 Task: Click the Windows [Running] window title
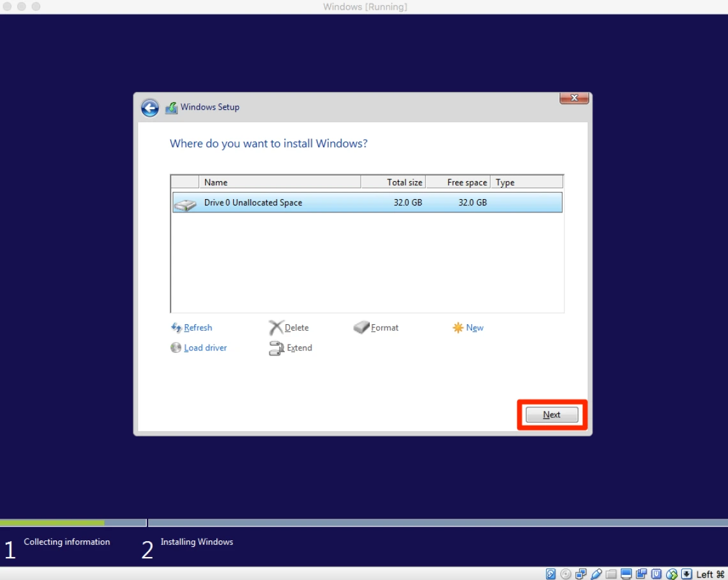(365, 7)
